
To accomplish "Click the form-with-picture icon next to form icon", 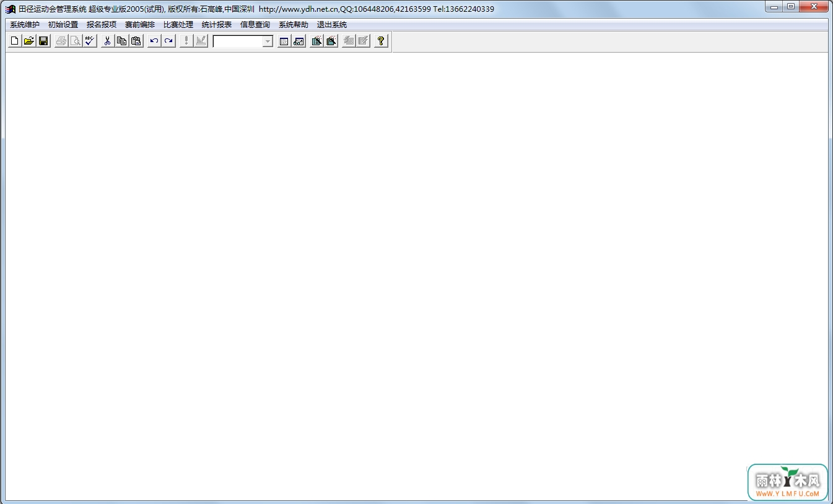I will pos(299,41).
